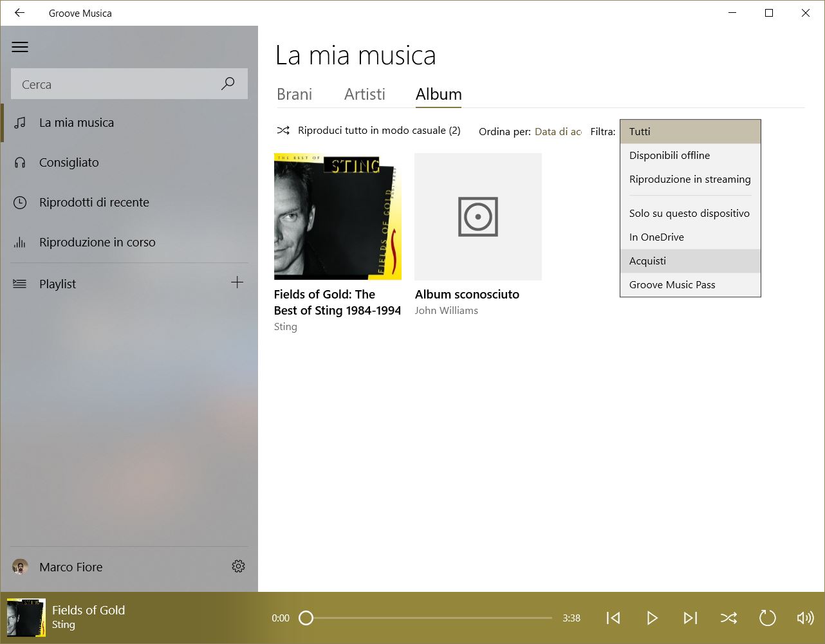Viewport: 825px width, 644px height.
Task: Choose In OneDrive filter
Action: click(690, 237)
